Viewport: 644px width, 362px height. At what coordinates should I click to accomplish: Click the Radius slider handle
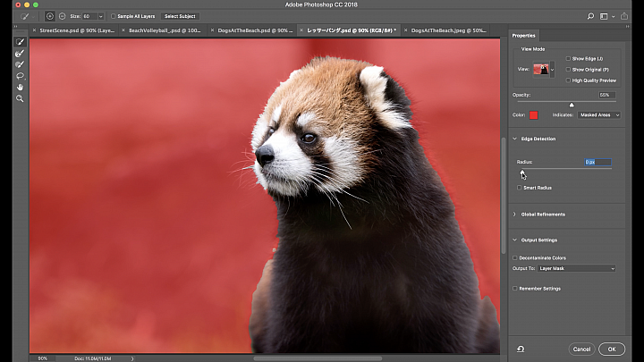pyautogui.click(x=522, y=173)
